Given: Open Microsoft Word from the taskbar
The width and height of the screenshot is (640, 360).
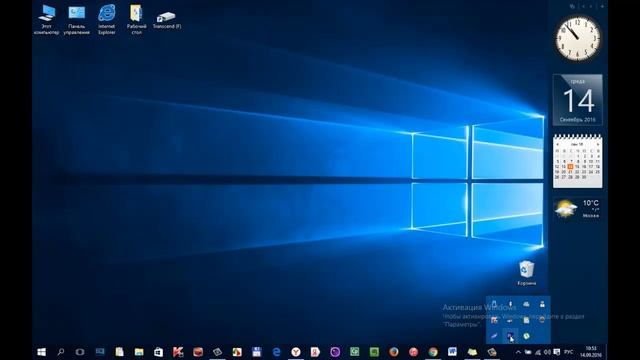Looking at the screenshot, I should click(452, 352).
